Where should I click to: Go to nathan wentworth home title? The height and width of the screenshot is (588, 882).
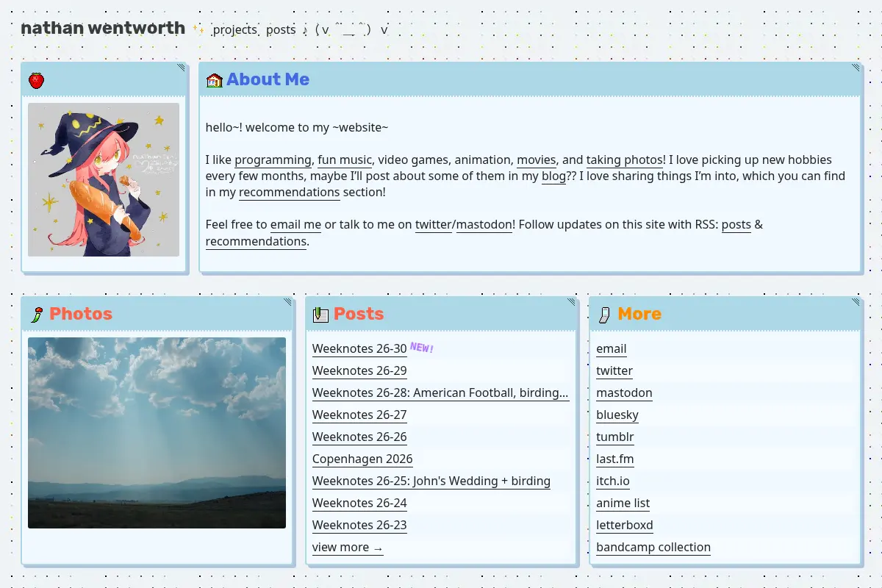tap(103, 28)
